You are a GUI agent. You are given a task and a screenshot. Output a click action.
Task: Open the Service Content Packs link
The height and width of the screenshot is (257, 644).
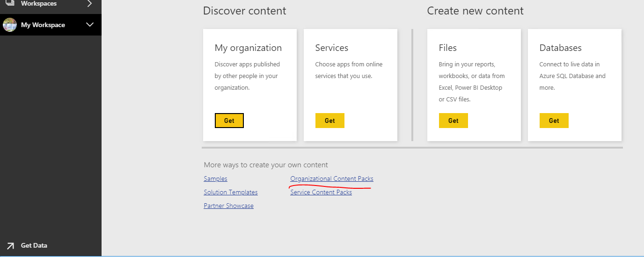321,192
